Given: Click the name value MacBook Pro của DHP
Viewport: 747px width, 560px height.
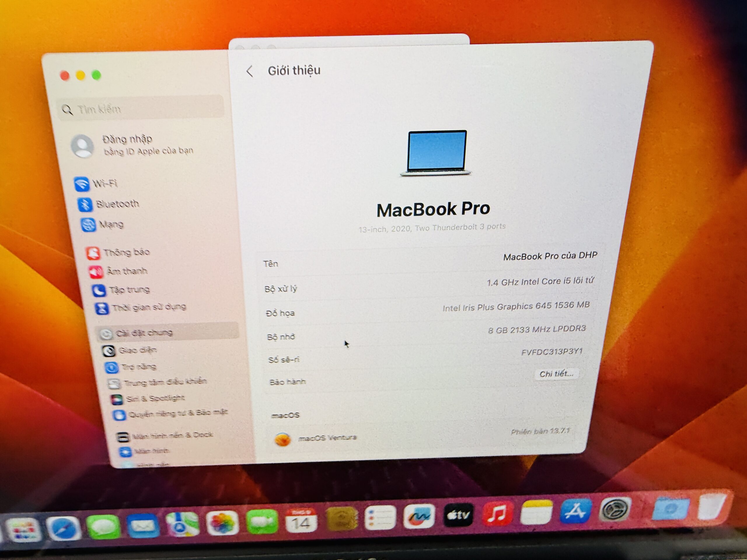Looking at the screenshot, I should (550, 256).
